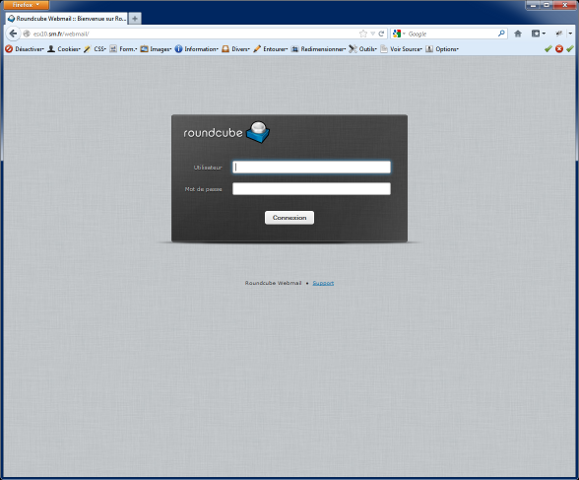Click the Cookies person icon

pyautogui.click(x=51, y=49)
